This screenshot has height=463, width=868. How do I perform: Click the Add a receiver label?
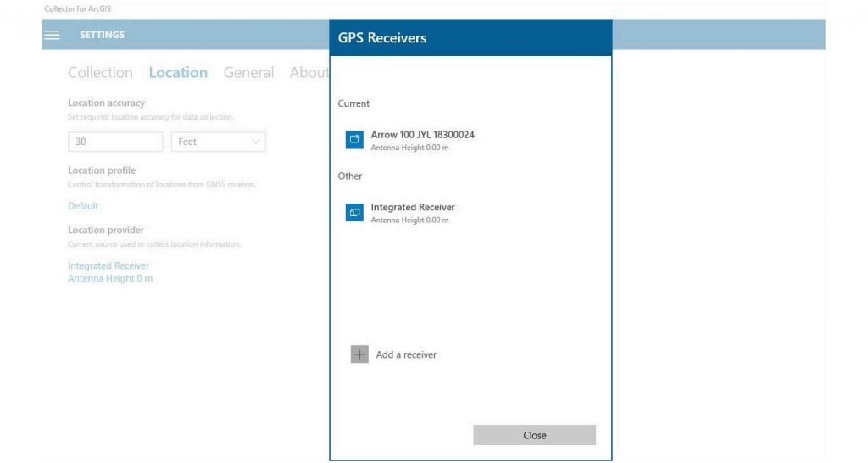tap(406, 355)
